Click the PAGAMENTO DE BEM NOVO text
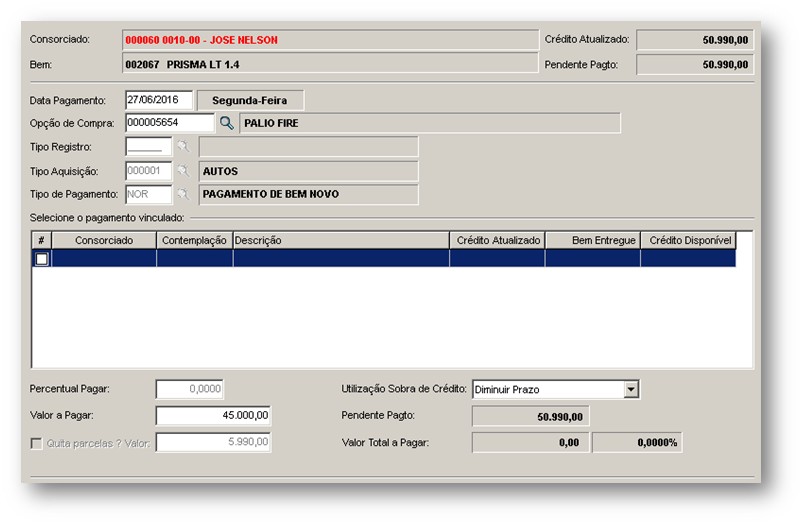Image resolution: width=803 pixels, height=525 pixels. (270, 194)
